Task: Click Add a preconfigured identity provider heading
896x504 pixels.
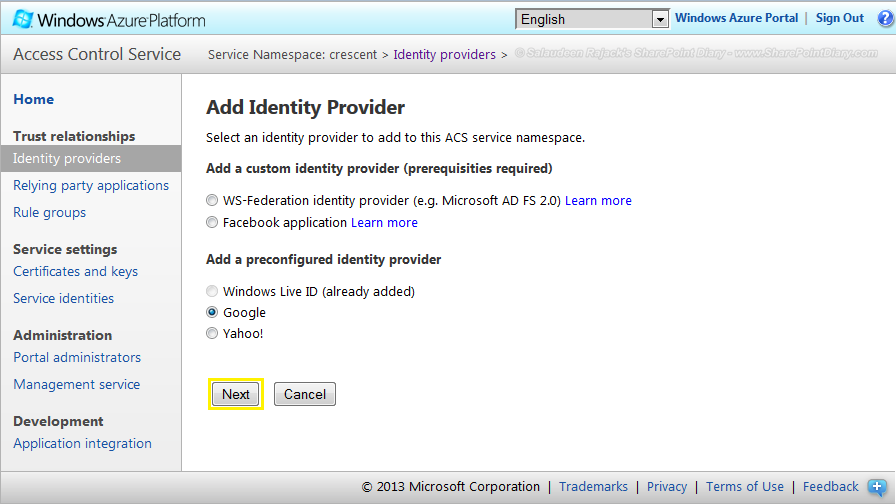Action: point(323,259)
